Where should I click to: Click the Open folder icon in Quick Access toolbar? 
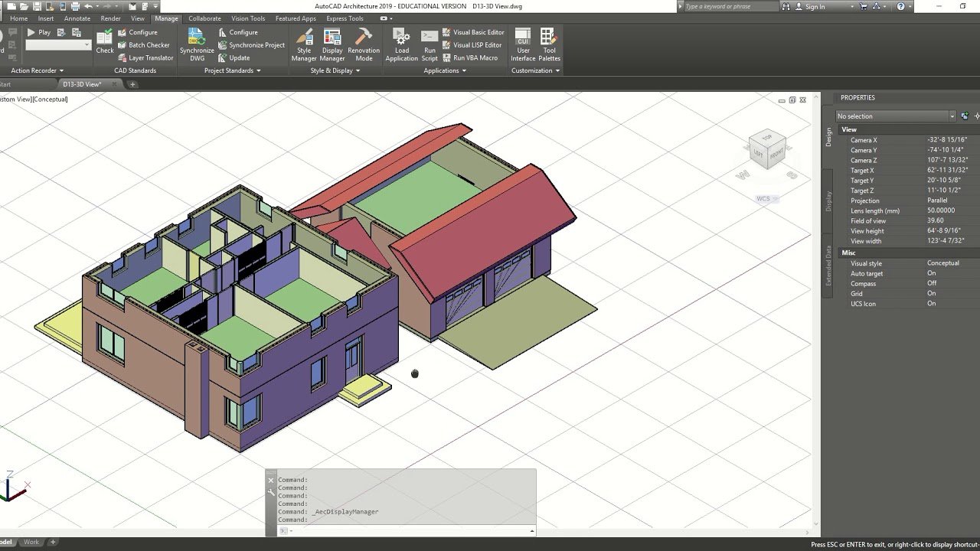point(24,6)
